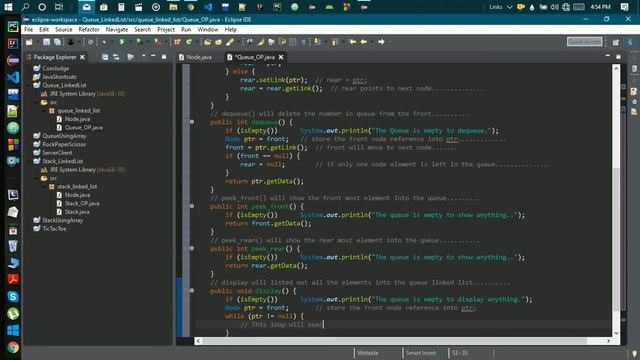Open Stack_OP.java in Package Explorer

coord(82,203)
